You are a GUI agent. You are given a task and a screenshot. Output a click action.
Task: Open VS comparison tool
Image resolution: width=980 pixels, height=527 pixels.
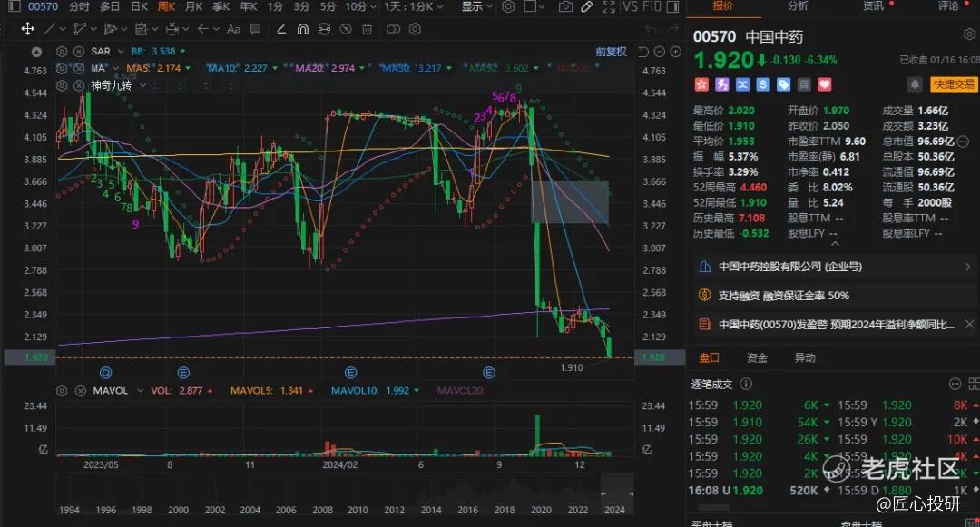pyautogui.click(x=631, y=7)
